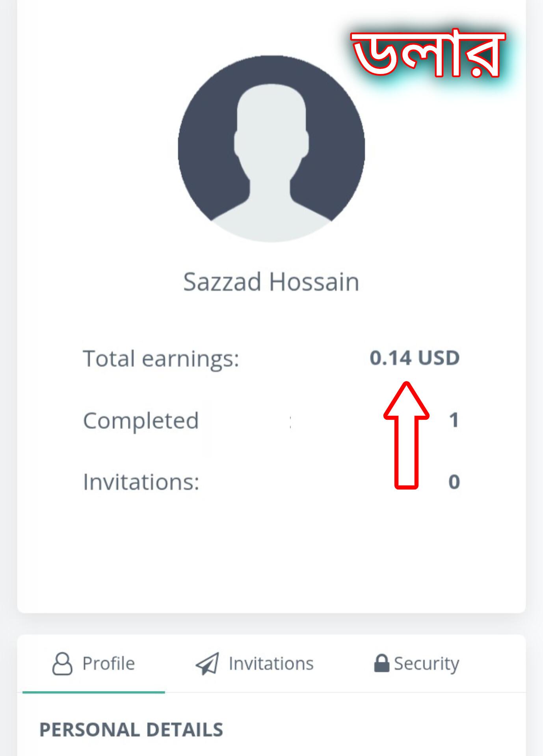
Task: Click the completed count number 1
Action: click(x=454, y=420)
